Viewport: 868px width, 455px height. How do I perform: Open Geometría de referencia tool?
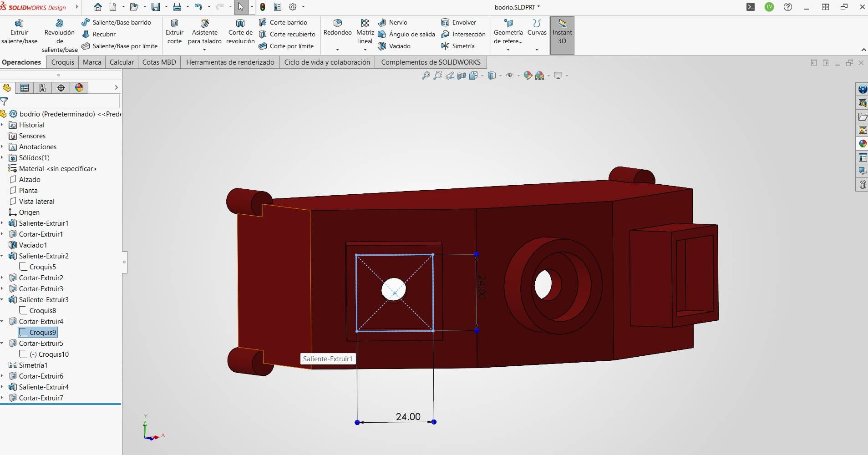coord(508,32)
